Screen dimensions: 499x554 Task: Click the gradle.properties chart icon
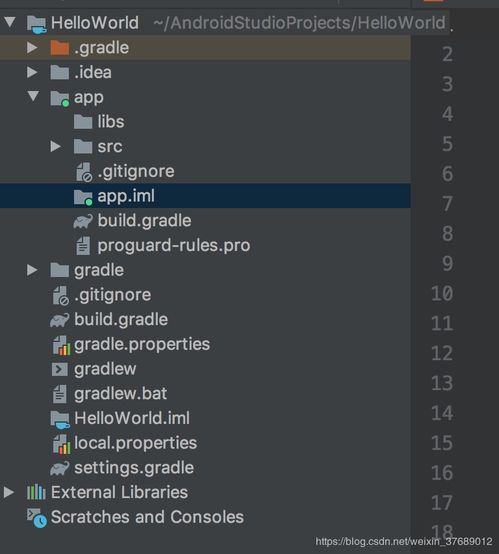[61, 345]
